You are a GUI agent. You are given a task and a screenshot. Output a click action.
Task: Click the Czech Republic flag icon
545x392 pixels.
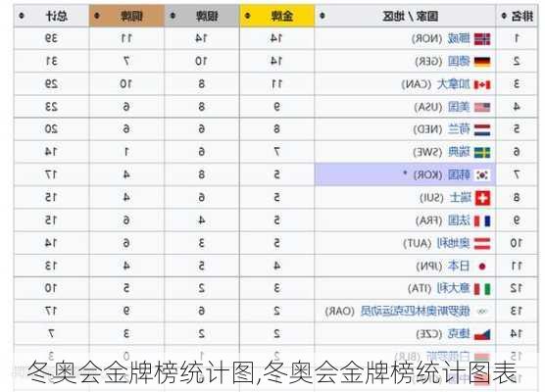pos(482,334)
